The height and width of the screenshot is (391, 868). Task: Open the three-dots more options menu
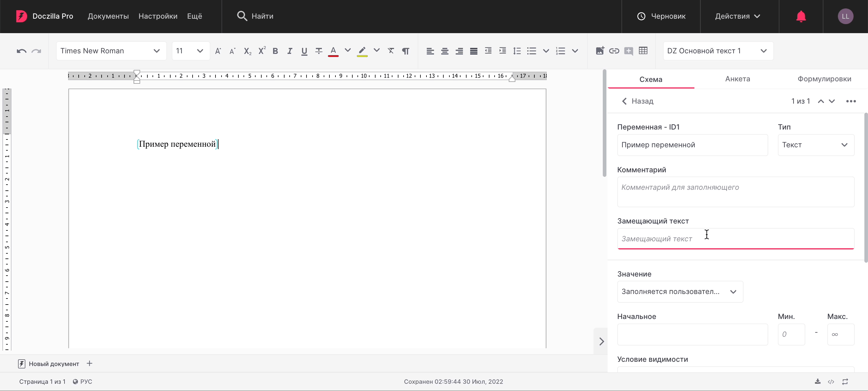851,102
